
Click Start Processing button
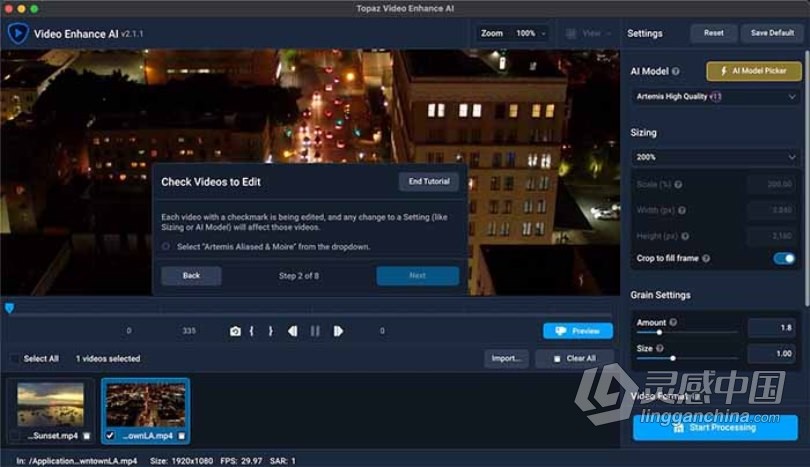point(715,428)
